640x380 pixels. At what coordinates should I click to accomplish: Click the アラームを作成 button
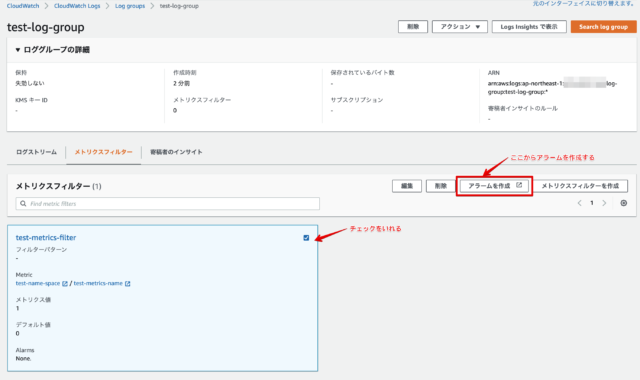point(494,186)
